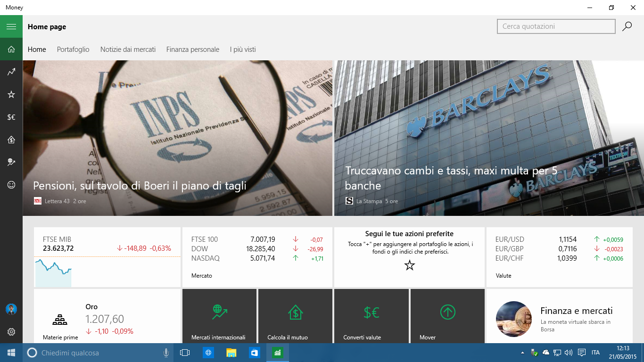Click the Finanza e mercati headline
Screen dimensions: 644x362
pyautogui.click(x=577, y=311)
